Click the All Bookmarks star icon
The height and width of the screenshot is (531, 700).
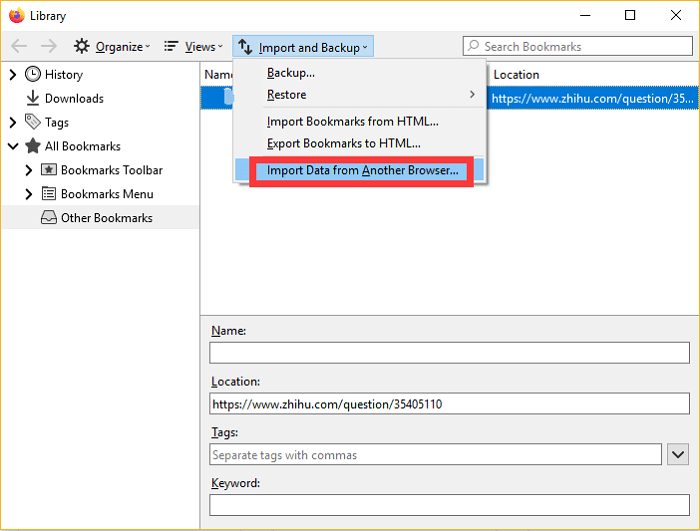[33, 146]
